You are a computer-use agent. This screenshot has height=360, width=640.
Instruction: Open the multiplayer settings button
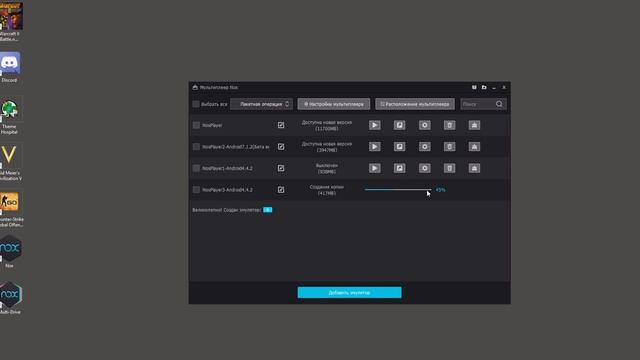(x=333, y=104)
